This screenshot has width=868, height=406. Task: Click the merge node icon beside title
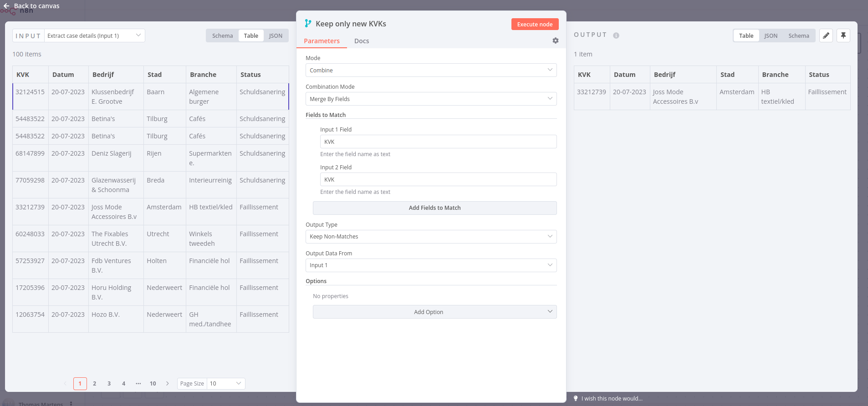coord(308,24)
